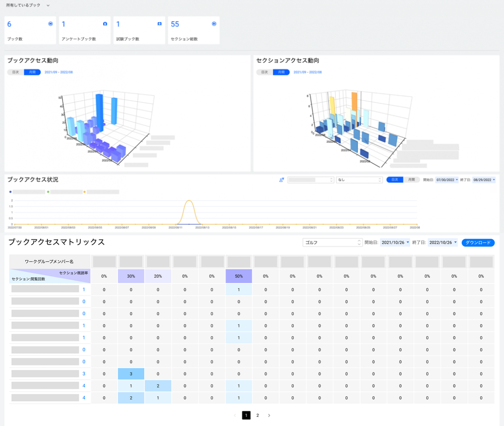Click the total sections card icon
Image resolution: width=504 pixels, height=426 pixels.
tap(214, 24)
